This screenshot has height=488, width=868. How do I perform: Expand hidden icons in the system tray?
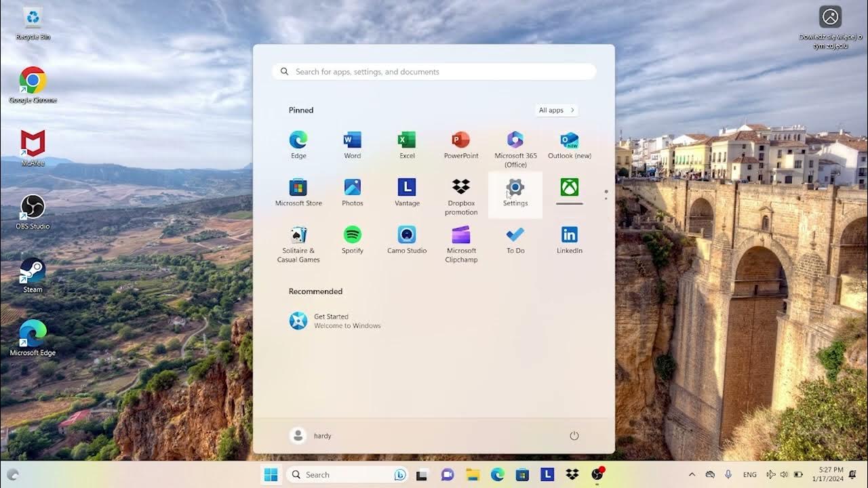point(691,474)
